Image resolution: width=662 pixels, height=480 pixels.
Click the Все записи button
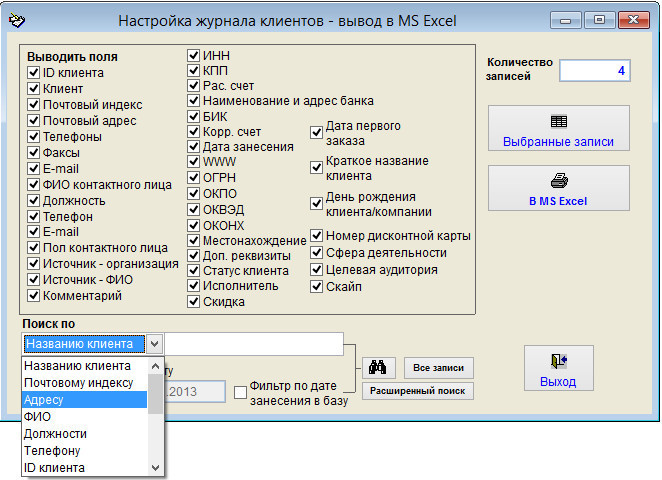click(439, 367)
